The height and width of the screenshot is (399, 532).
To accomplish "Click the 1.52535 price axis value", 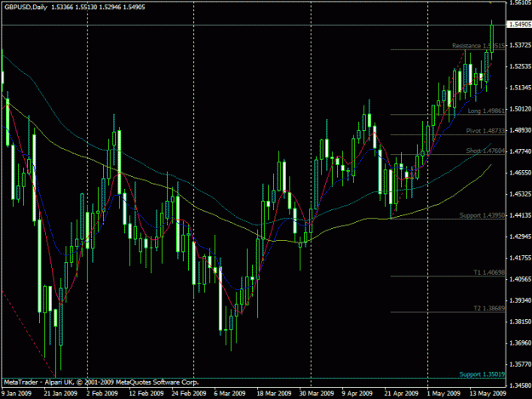I will pyautogui.click(x=520, y=66).
